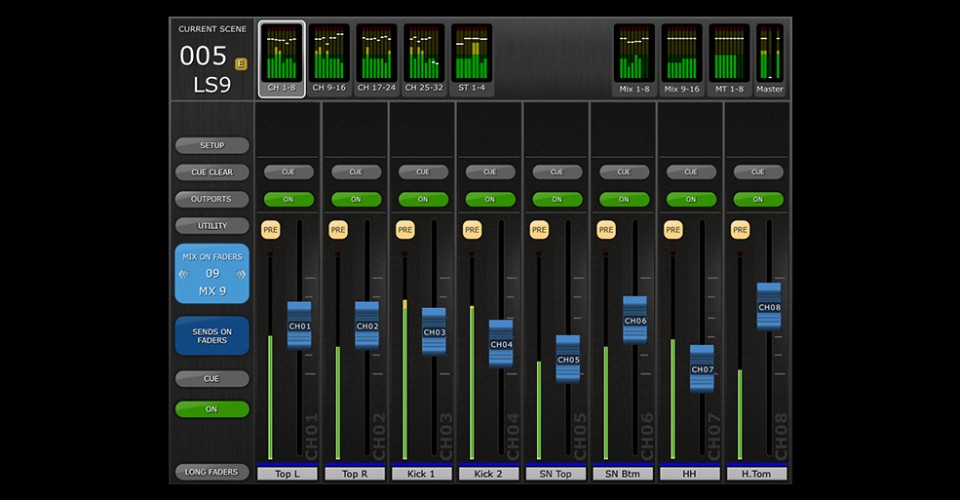This screenshot has width=960, height=500.
Task: Click the MIX ON FADERS 09 panel
Action: click(x=212, y=274)
